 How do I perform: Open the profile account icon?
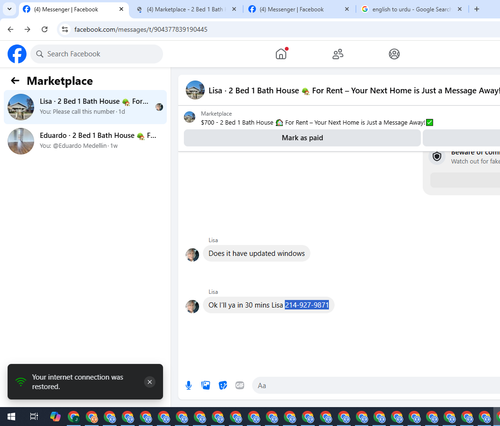click(394, 54)
